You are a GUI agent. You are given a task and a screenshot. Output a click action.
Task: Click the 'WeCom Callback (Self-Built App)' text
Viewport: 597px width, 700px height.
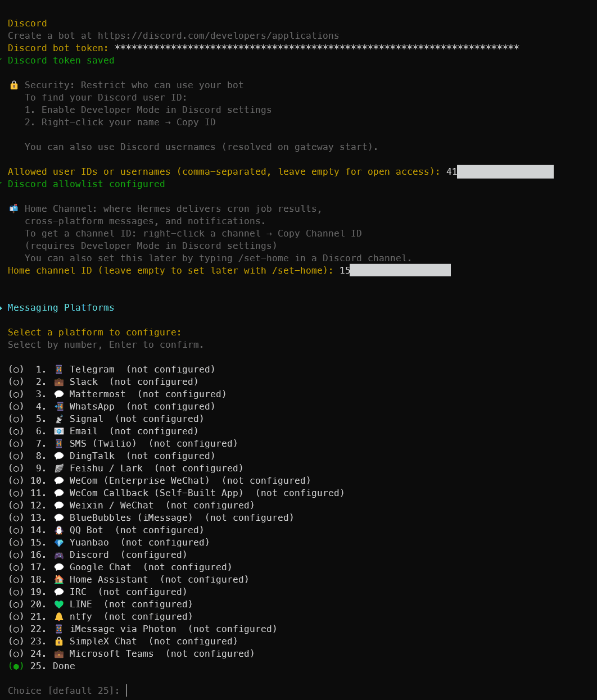tap(156, 493)
